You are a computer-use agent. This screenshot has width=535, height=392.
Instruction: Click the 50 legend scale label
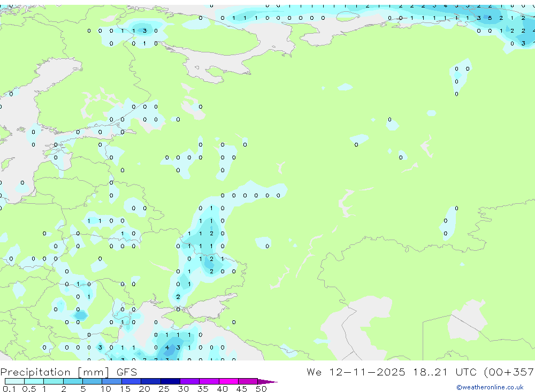click(262, 389)
